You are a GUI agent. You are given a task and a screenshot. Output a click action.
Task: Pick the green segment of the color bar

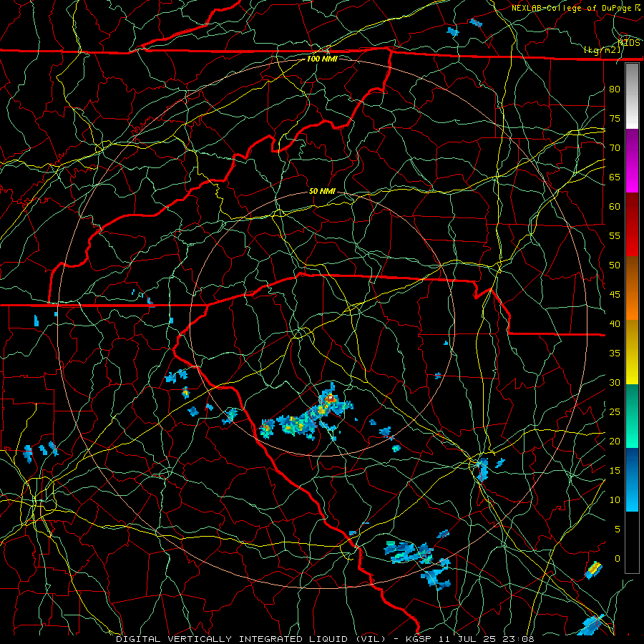(632, 416)
